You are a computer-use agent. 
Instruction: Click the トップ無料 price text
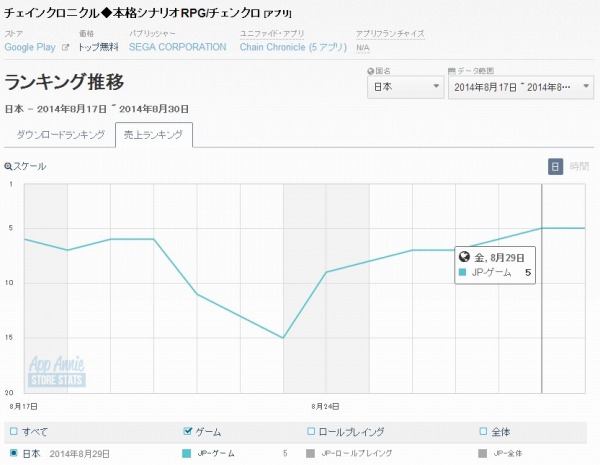[x=98, y=47]
